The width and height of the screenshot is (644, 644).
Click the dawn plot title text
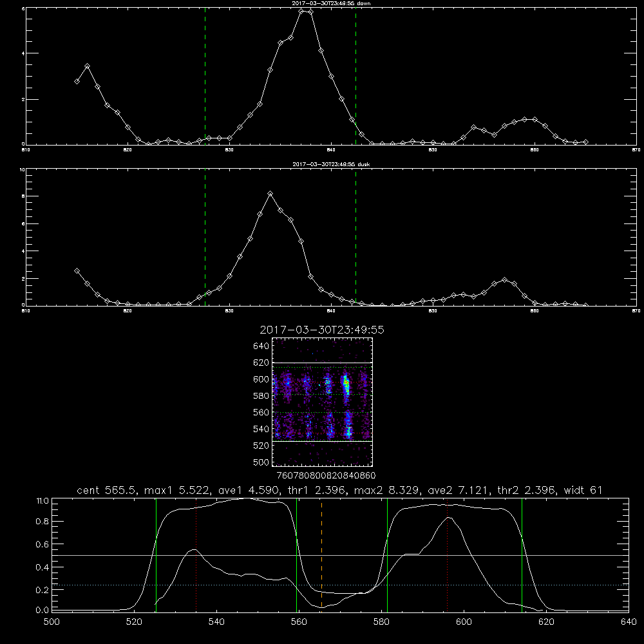click(x=331, y=3)
